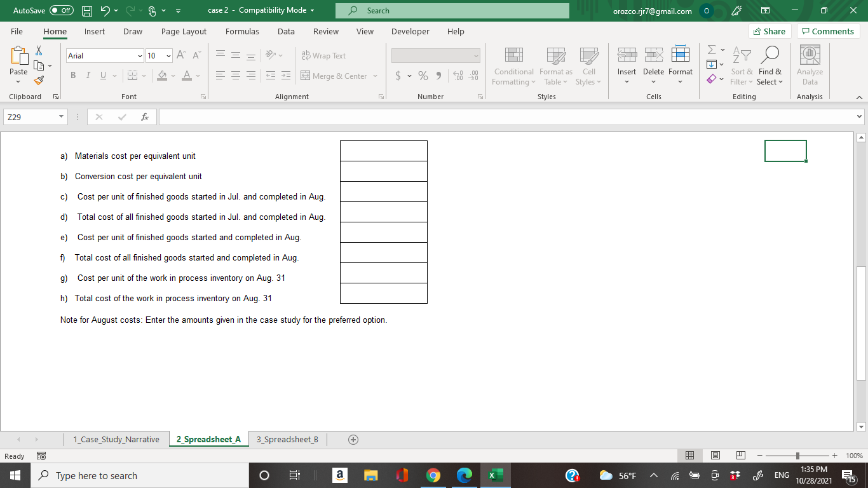Image resolution: width=868 pixels, height=488 pixels.
Task: Open Analyze Data tool
Action: (810, 66)
